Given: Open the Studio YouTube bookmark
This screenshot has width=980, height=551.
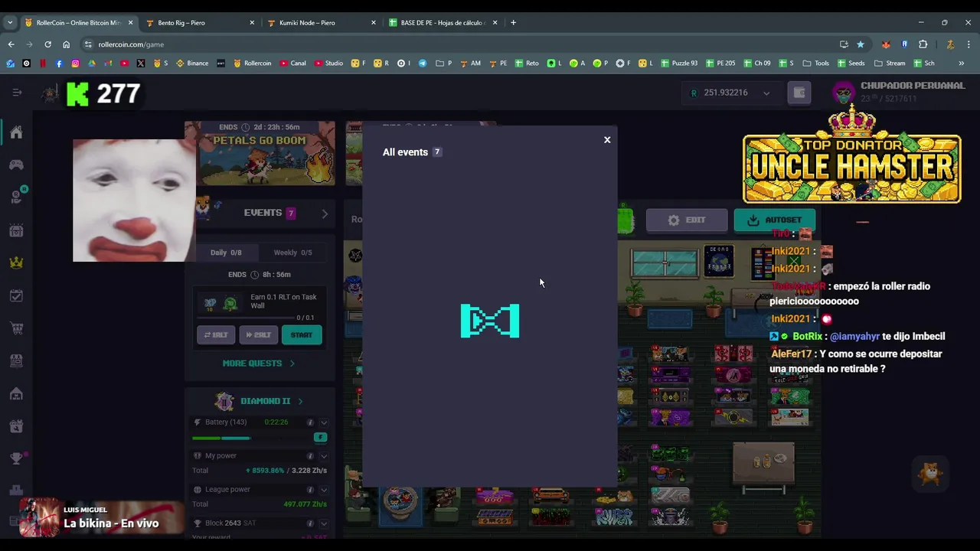Looking at the screenshot, I should [328, 64].
